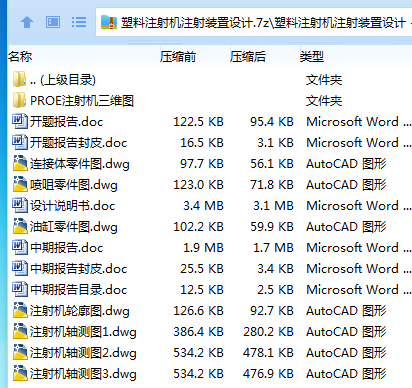Click the archive icon in the path bar

point(109,22)
